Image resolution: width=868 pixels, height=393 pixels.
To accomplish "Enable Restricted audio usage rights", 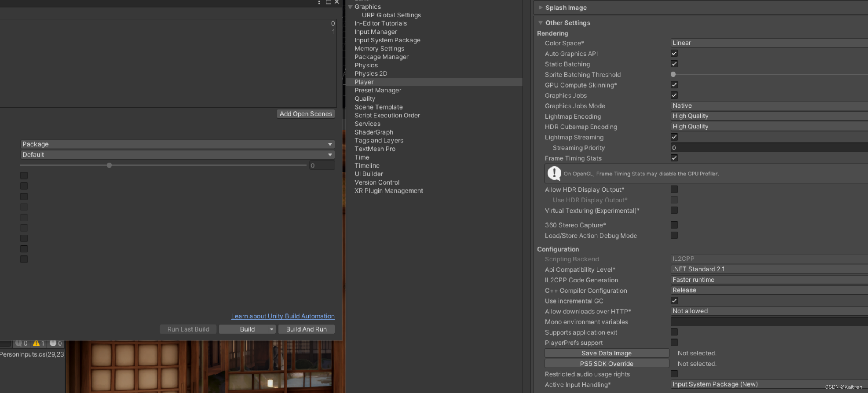I will 674,374.
